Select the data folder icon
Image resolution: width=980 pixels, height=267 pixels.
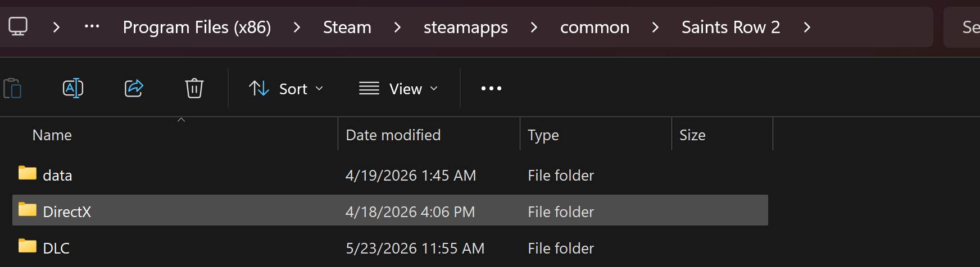[27, 173]
